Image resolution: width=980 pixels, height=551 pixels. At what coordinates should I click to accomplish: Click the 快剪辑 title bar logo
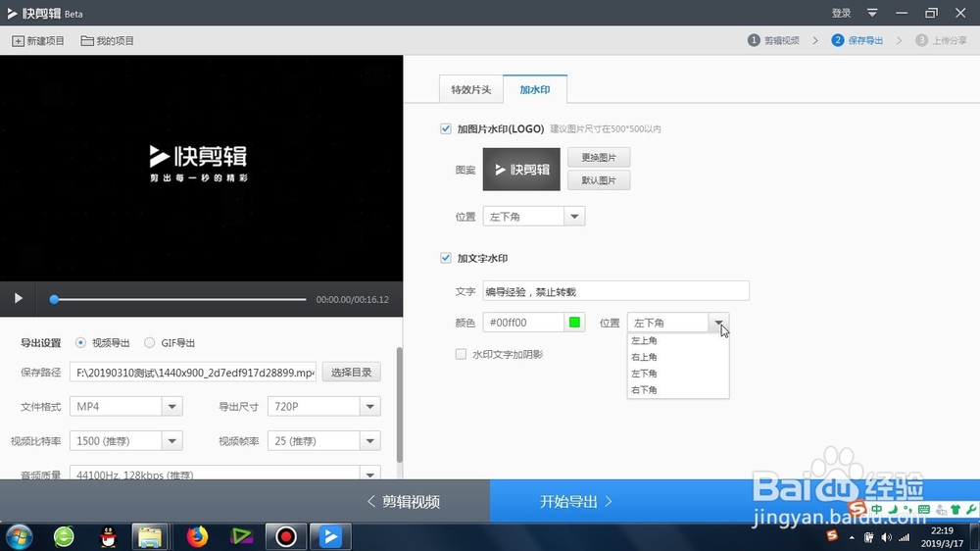click(x=33, y=13)
